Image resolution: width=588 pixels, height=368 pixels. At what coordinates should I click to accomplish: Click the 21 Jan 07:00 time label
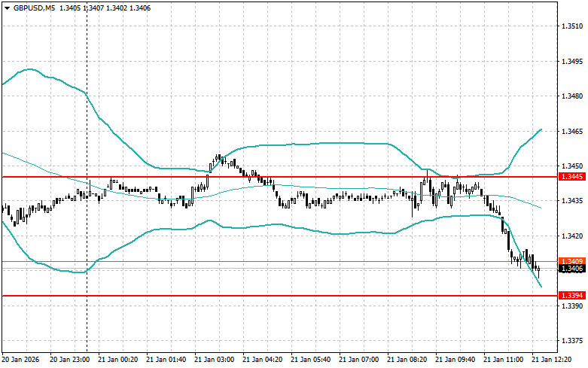click(x=359, y=360)
